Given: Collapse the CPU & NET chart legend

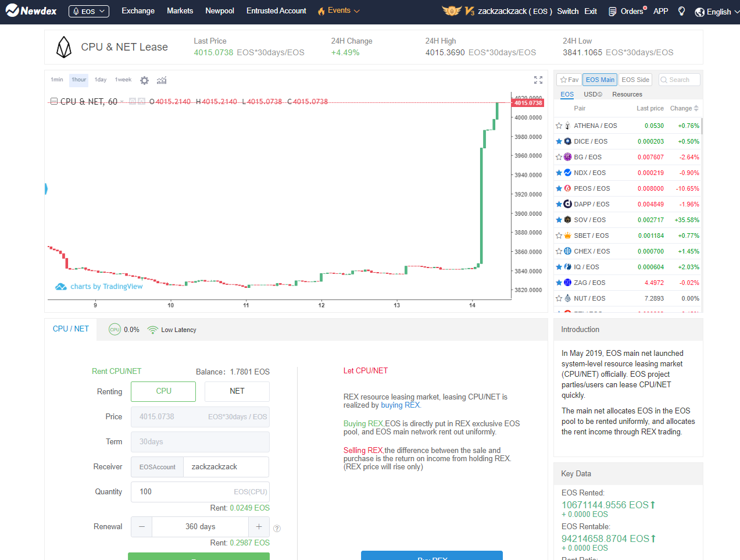Looking at the screenshot, I should point(53,102).
